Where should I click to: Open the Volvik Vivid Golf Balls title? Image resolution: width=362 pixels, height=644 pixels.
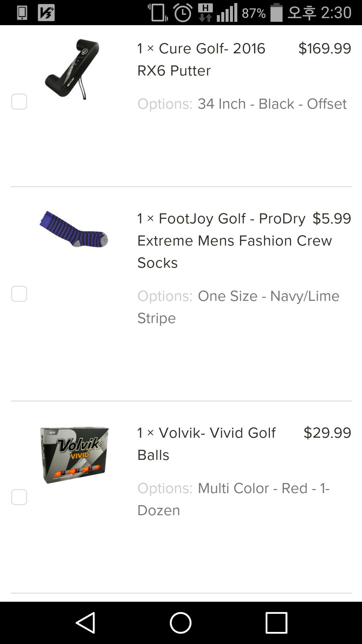click(x=206, y=444)
